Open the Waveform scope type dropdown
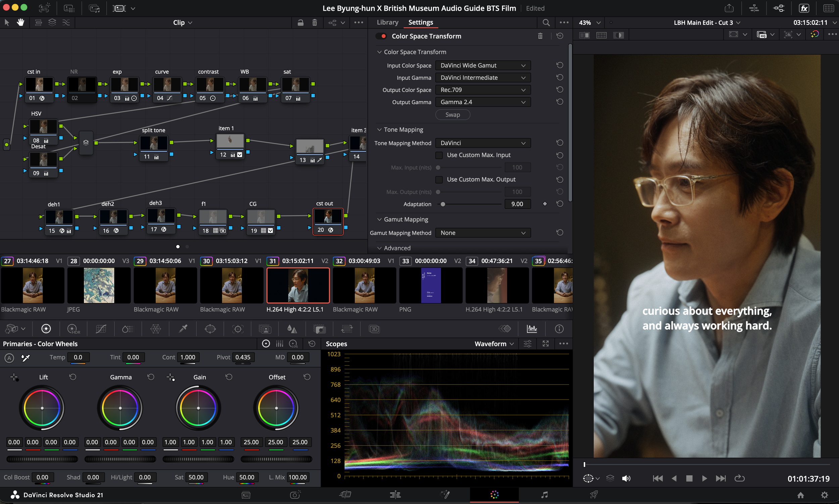The width and height of the screenshot is (839, 504). [494, 344]
